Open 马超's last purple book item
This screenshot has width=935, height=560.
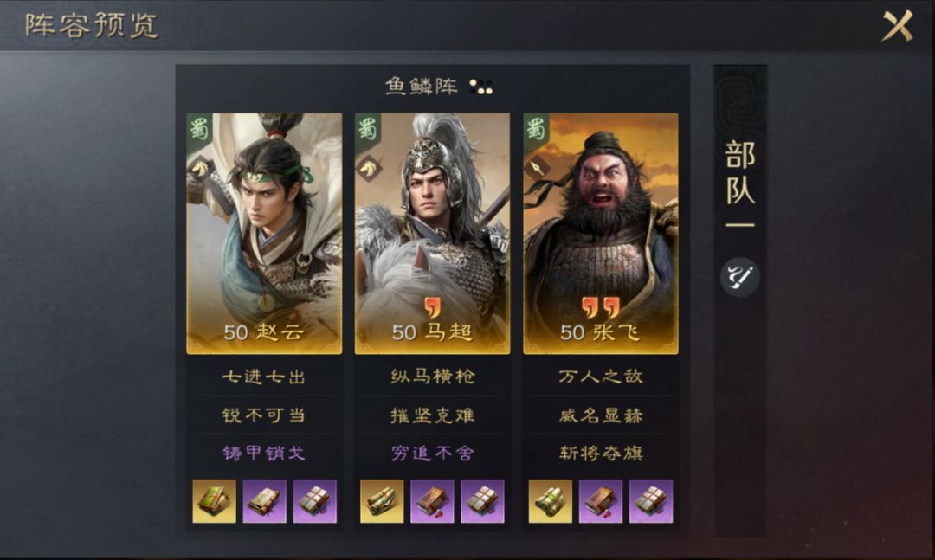tap(482, 501)
